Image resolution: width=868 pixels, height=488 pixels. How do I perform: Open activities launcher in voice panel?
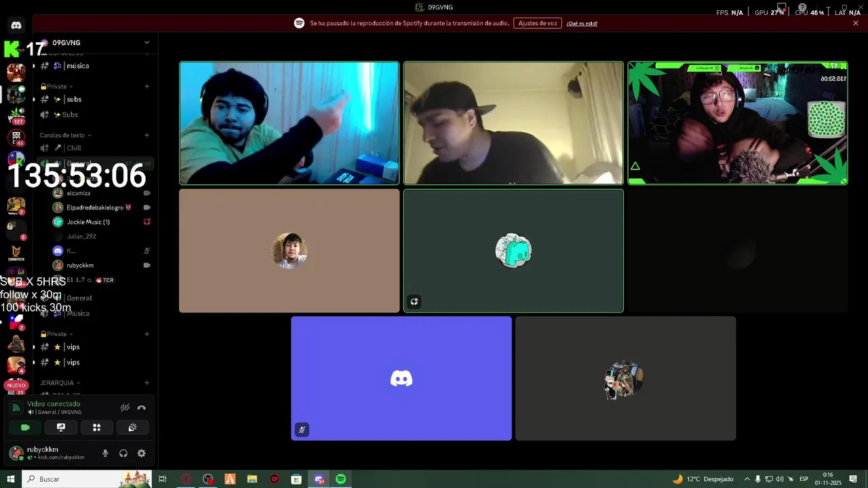click(x=96, y=428)
